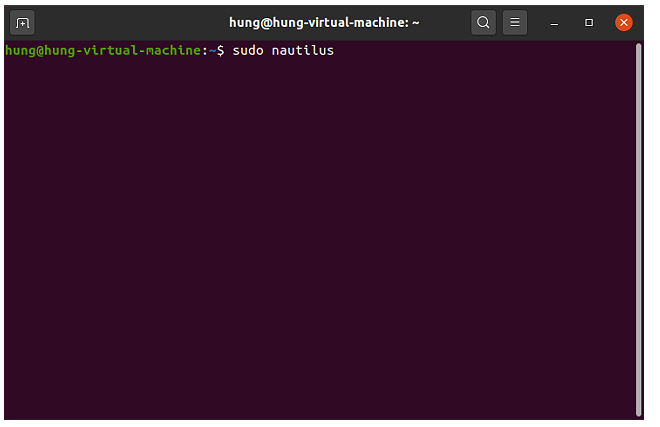Maximize the terminal window
The image size is (660, 427).
click(589, 23)
